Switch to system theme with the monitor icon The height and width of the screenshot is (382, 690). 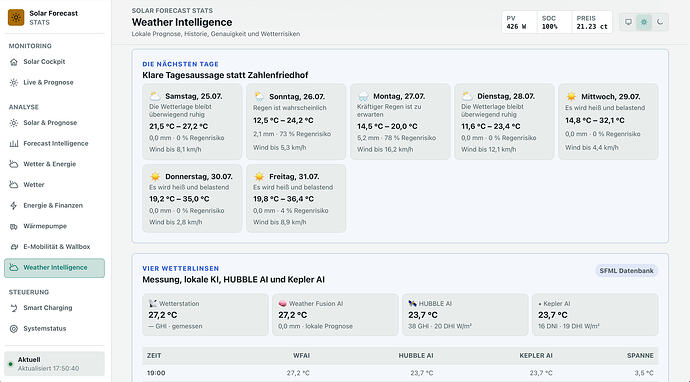(628, 22)
